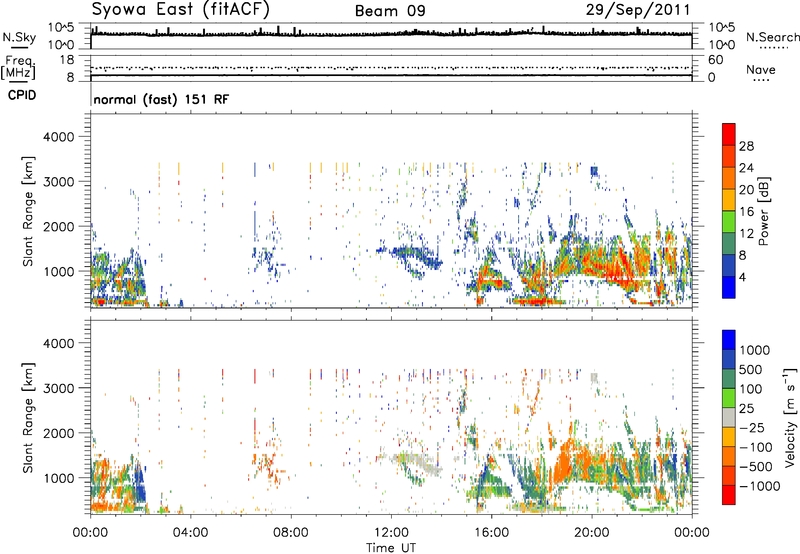
Task: Click the noise trace in the N.Sky panel
Action: pyautogui.click(x=391, y=34)
